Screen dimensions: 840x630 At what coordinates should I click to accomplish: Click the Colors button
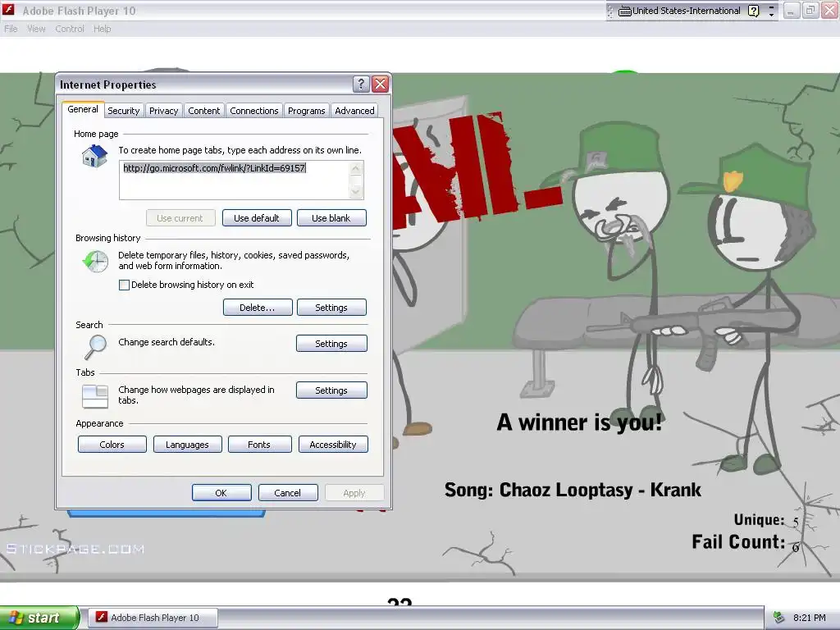pyautogui.click(x=112, y=445)
